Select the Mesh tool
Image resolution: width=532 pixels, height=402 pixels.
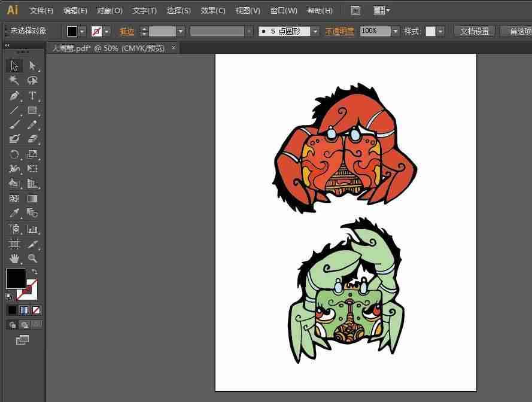14,199
